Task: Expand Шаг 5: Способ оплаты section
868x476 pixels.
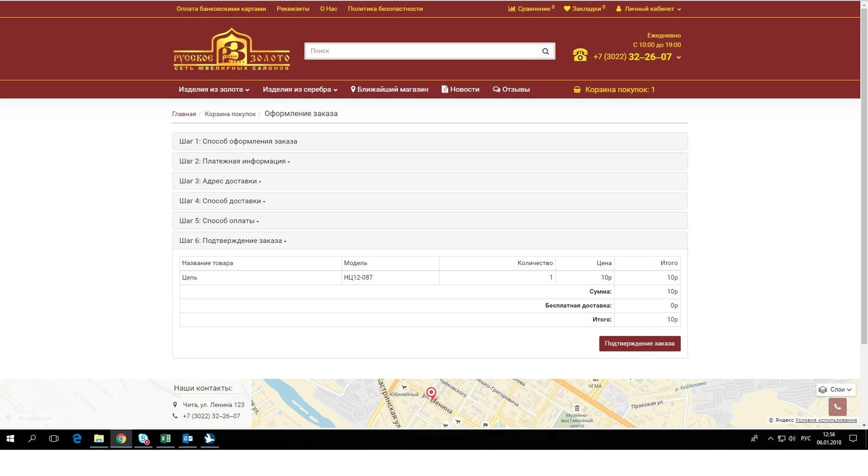Action: click(x=219, y=221)
